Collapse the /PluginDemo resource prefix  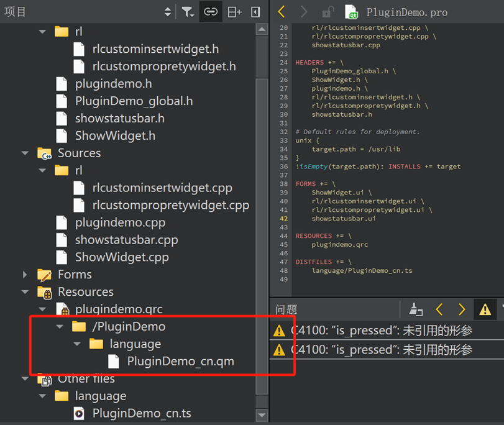pos(60,327)
